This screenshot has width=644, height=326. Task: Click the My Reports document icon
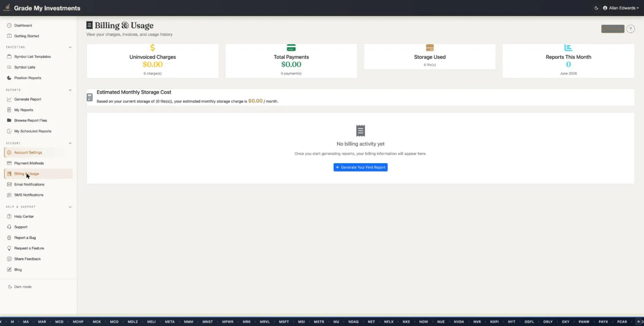(x=9, y=110)
